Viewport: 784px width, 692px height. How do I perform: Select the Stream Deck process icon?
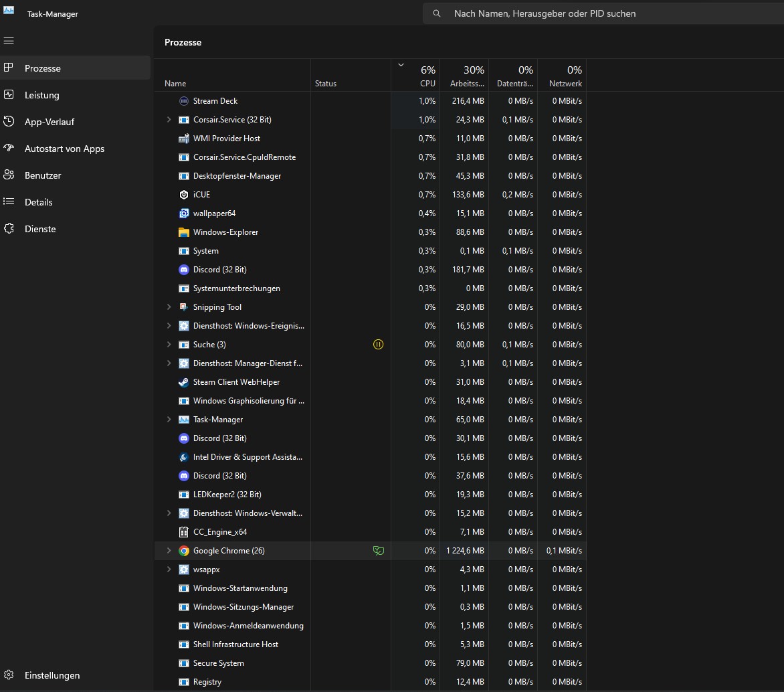click(184, 101)
